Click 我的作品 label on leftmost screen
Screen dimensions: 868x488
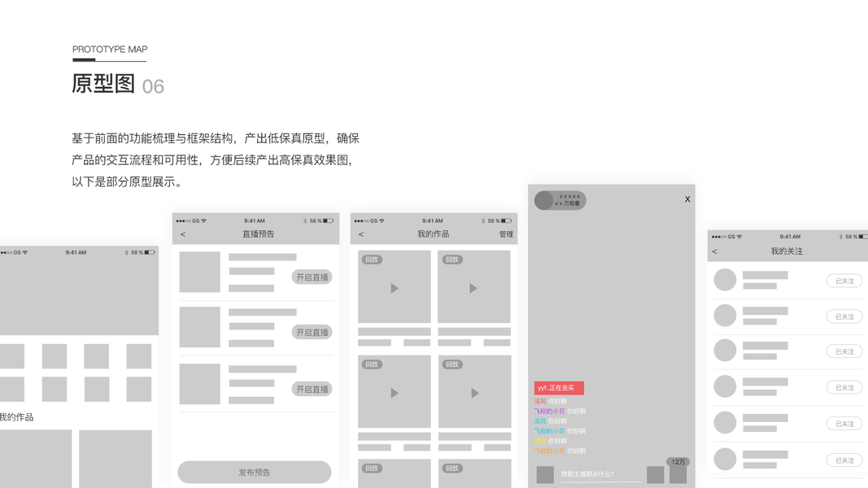(16, 417)
